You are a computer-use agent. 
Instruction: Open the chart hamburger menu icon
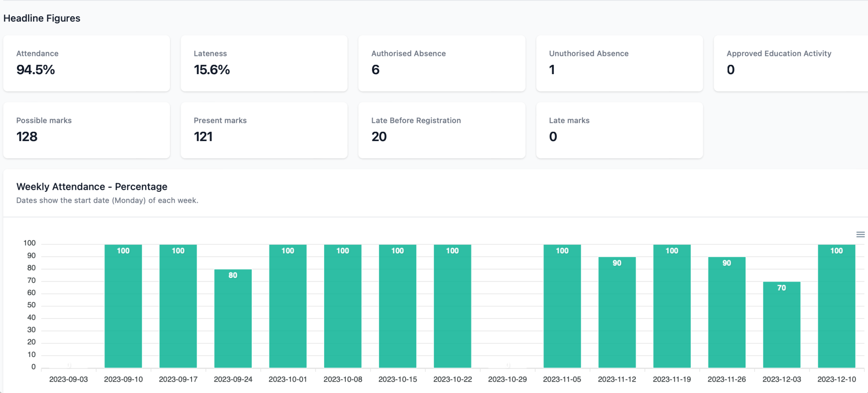coord(860,235)
